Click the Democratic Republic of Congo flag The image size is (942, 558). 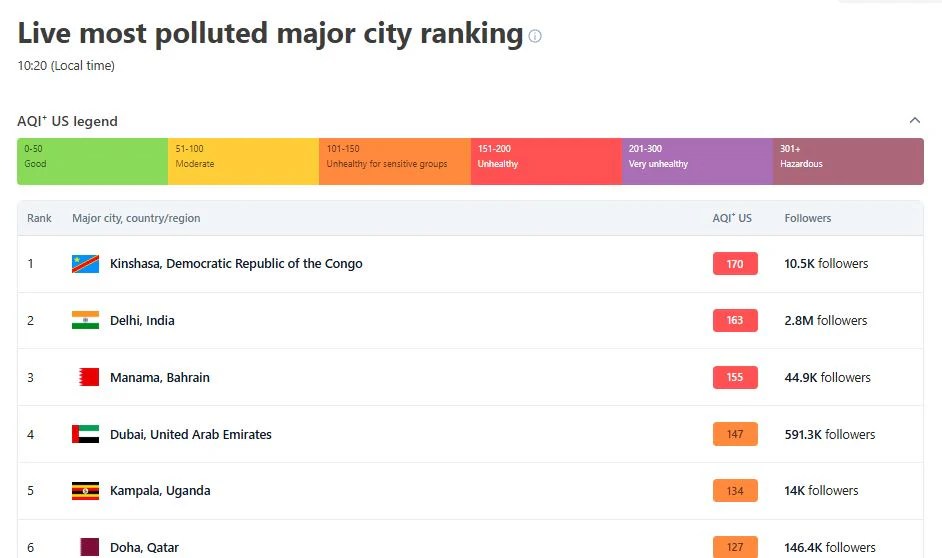coord(85,264)
